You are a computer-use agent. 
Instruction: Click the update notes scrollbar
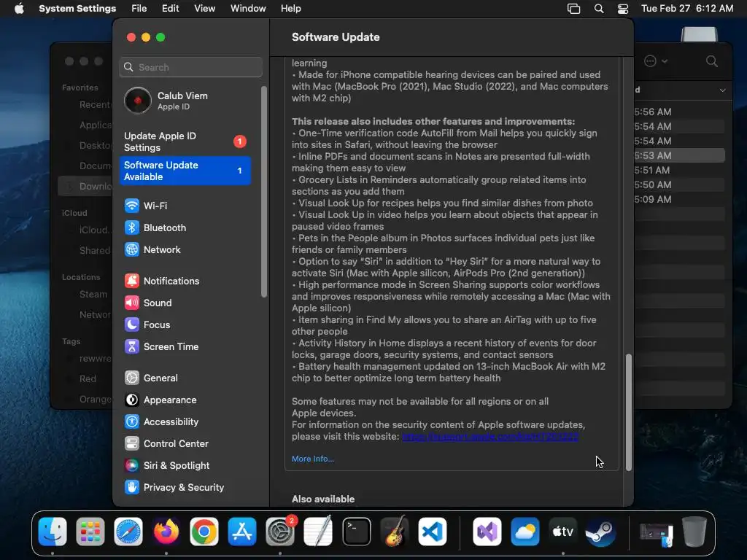pyautogui.click(x=628, y=413)
